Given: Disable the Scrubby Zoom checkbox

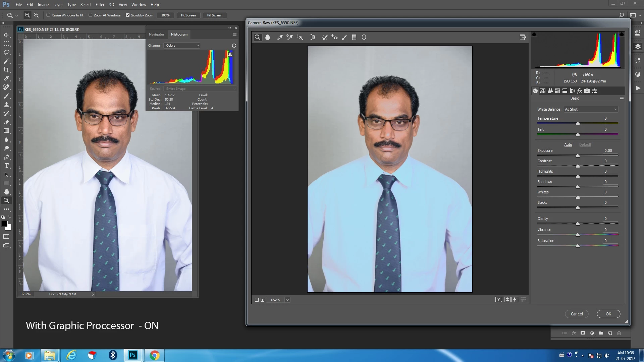Looking at the screenshot, I should tap(127, 15).
